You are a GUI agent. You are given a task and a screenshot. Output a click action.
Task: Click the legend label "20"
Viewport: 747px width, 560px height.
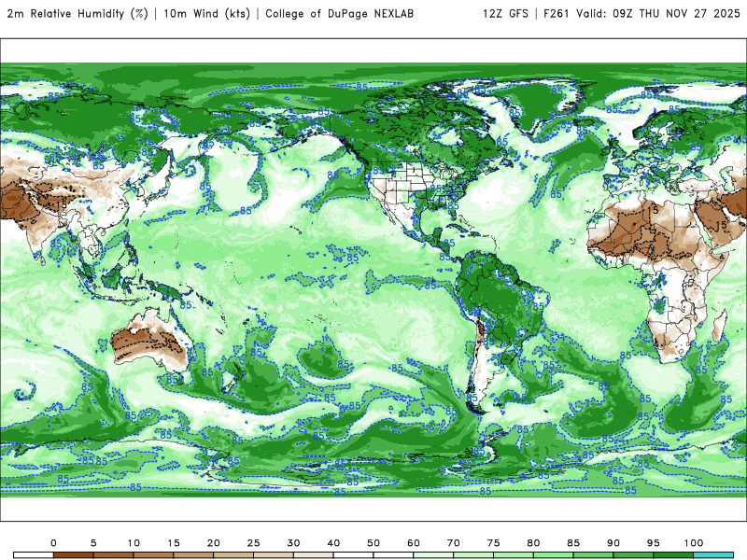214,543
